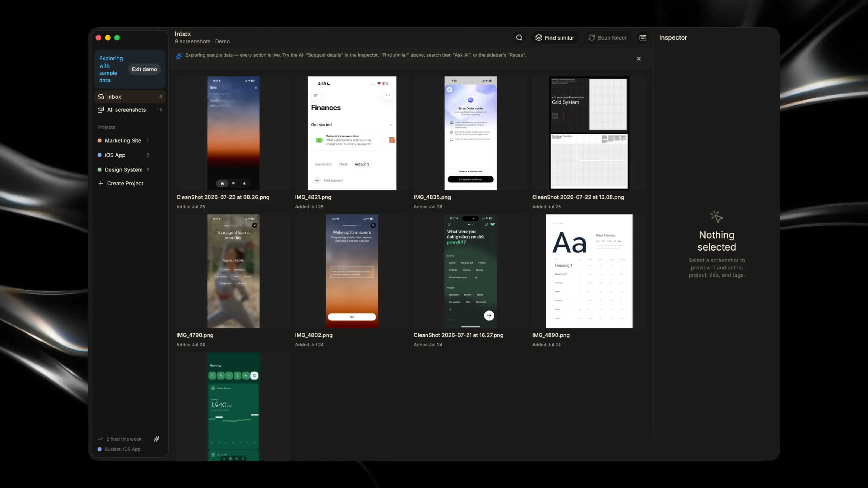Screen dimensions: 868x488
Task: Dismiss the sample data banner
Action: tap(639, 59)
